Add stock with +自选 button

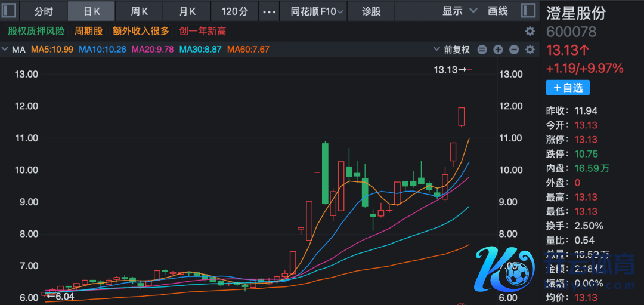click(568, 88)
